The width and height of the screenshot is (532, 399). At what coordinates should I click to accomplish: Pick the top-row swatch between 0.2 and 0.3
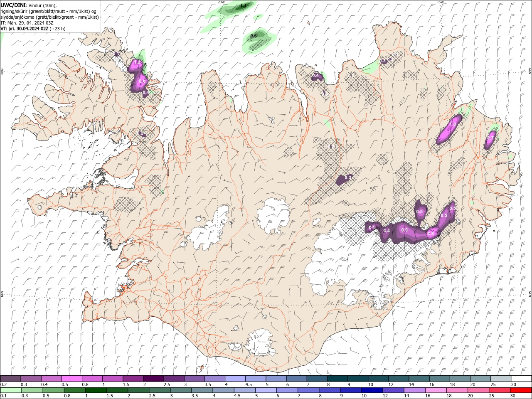[11, 379]
